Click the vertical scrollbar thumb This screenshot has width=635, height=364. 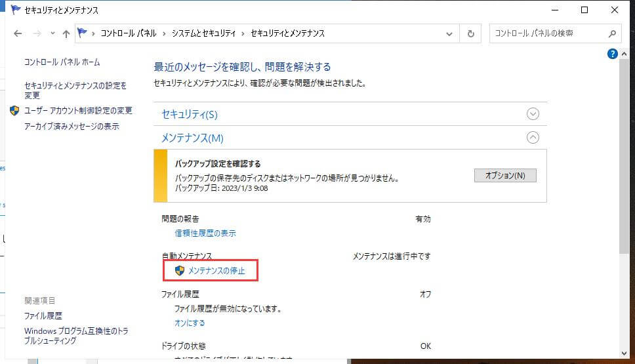[624, 156]
